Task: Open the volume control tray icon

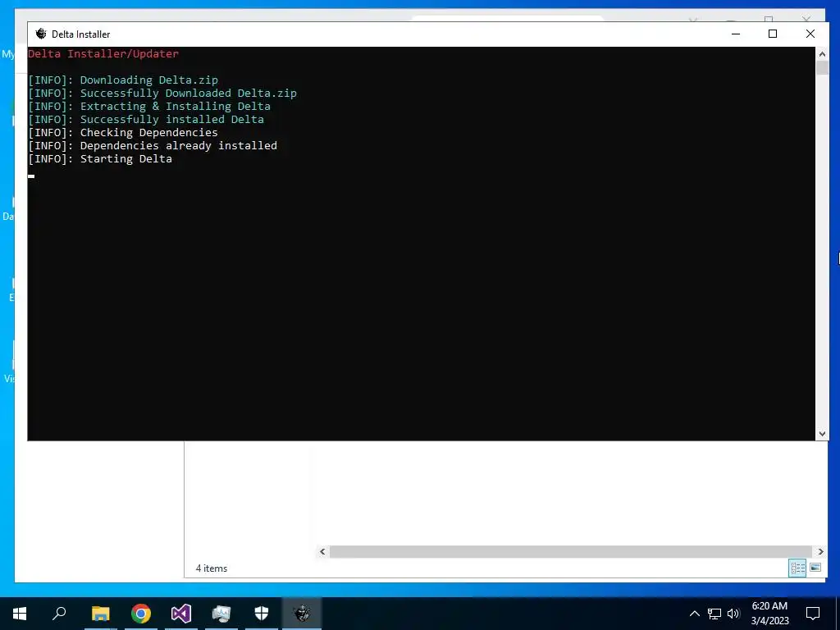Action: pyautogui.click(x=733, y=614)
